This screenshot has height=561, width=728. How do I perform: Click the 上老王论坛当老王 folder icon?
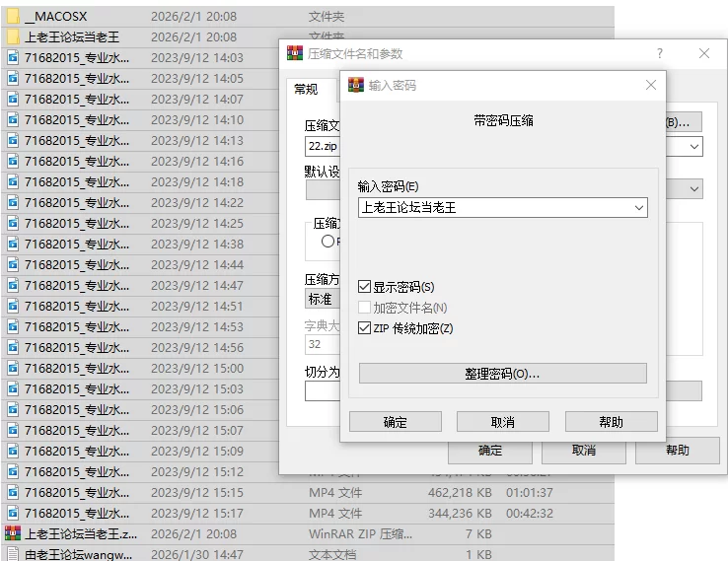point(13,36)
